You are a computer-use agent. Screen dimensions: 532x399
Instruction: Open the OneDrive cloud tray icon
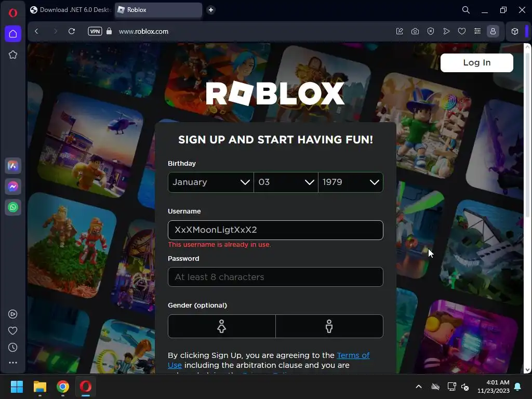tap(435, 387)
